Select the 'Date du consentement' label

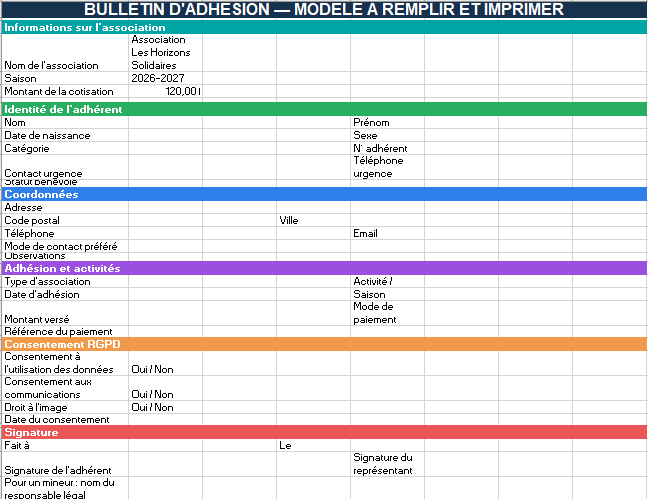(x=65, y=420)
